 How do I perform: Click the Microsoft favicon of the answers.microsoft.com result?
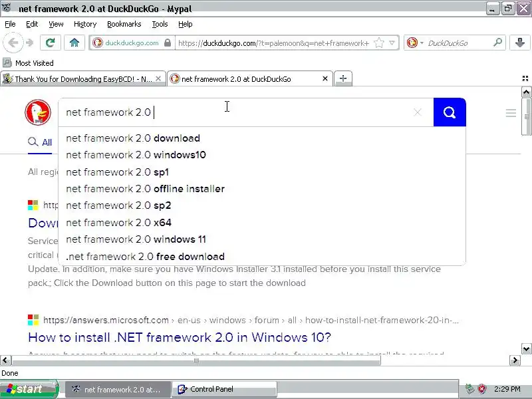(33, 320)
